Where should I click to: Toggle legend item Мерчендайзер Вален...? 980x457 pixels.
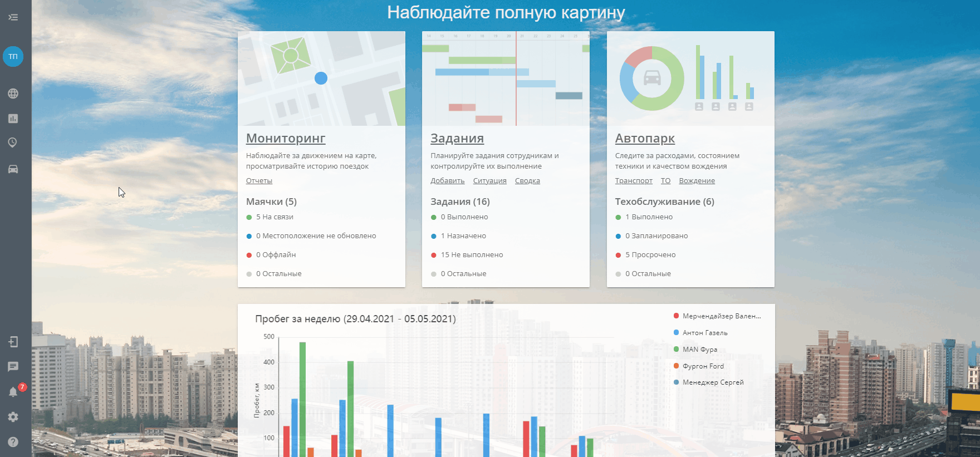coord(717,316)
